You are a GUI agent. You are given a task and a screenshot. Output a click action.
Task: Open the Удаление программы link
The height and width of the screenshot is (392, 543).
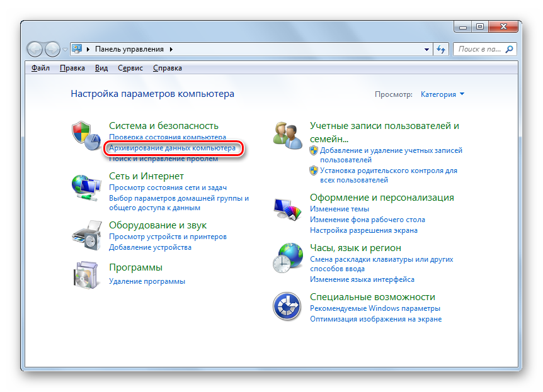coord(147,281)
